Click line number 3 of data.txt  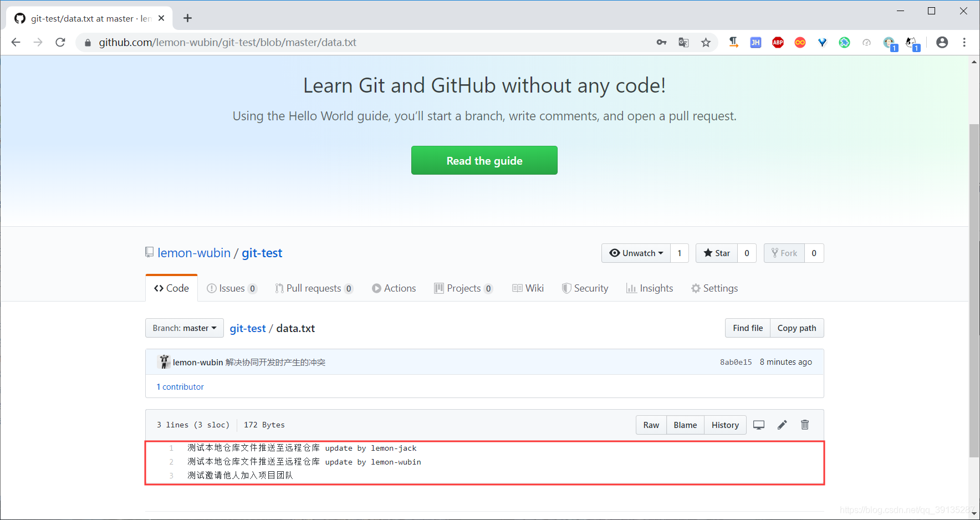171,475
